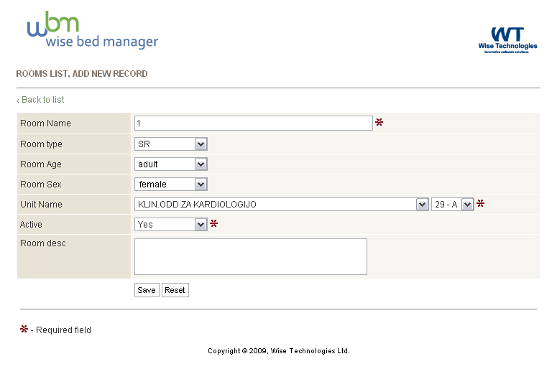Open the 29 - A unit code dropdown
Image resolution: width=557 pixels, height=392 pixels.
click(x=452, y=205)
